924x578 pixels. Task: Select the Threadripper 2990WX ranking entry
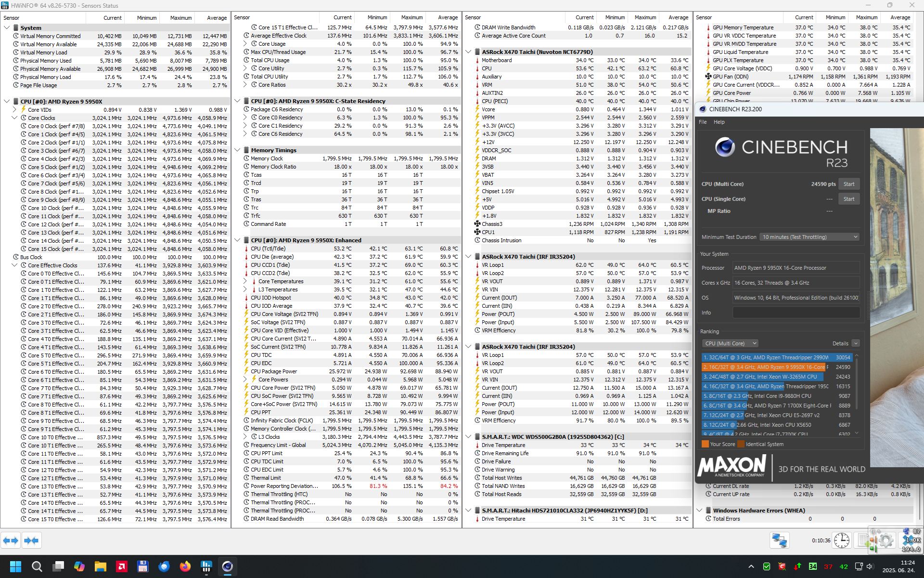click(x=777, y=357)
